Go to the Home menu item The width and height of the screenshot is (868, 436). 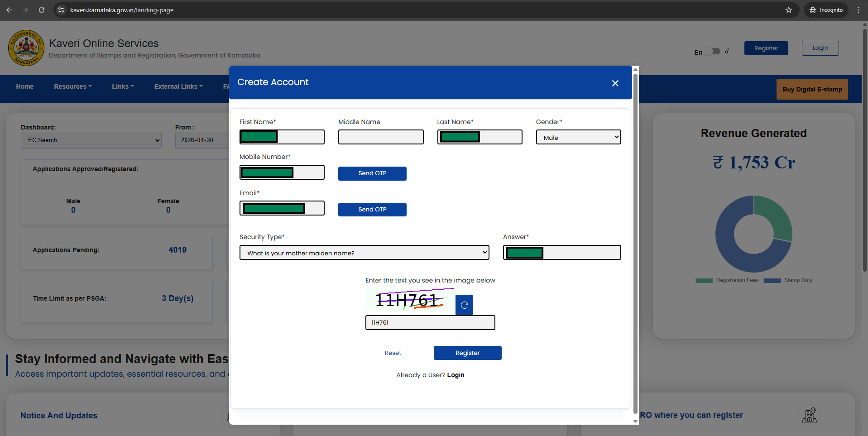25,86
